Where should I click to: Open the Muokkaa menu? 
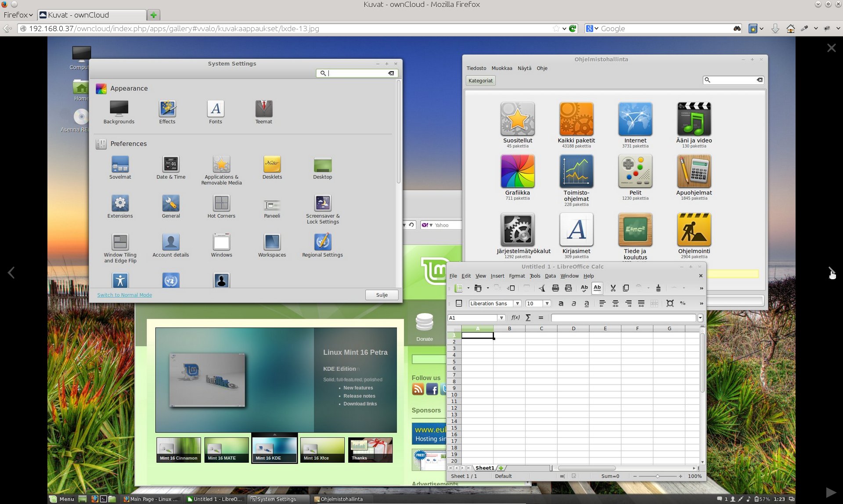(x=501, y=68)
